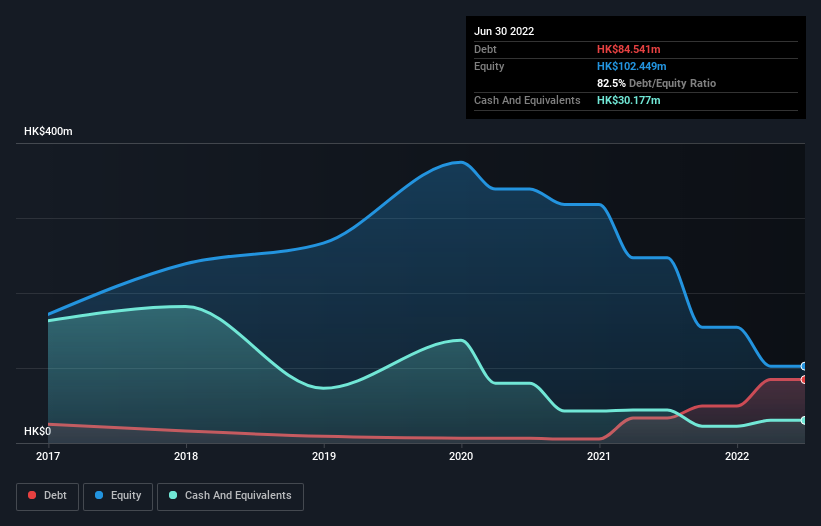Click the 2017 x-axis label

click(48, 456)
